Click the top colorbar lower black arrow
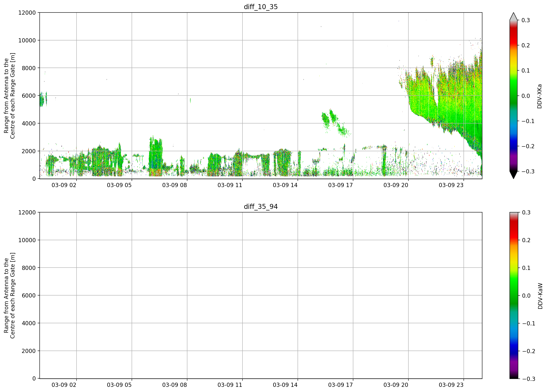The width and height of the screenshot is (547, 392). coord(513,175)
